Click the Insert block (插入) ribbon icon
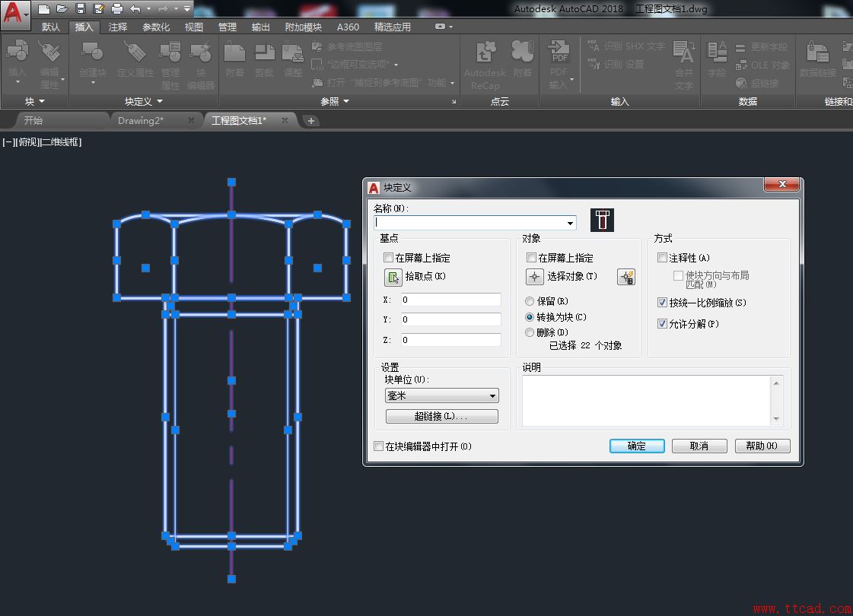Screen dimensions: 853x616 click(18, 52)
